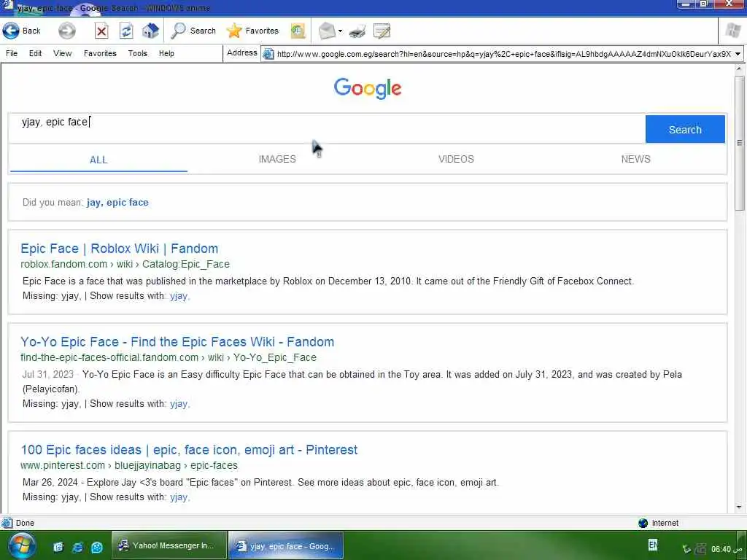This screenshot has width=747, height=560.
Task: Open '100 Epic faces ideas' Pinterest result
Action: click(x=189, y=450)
